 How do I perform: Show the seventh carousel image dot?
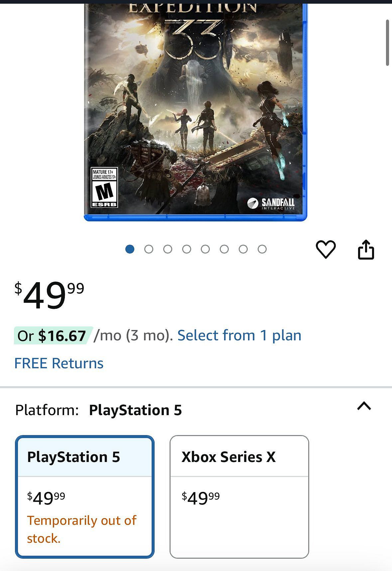[243, 249]
